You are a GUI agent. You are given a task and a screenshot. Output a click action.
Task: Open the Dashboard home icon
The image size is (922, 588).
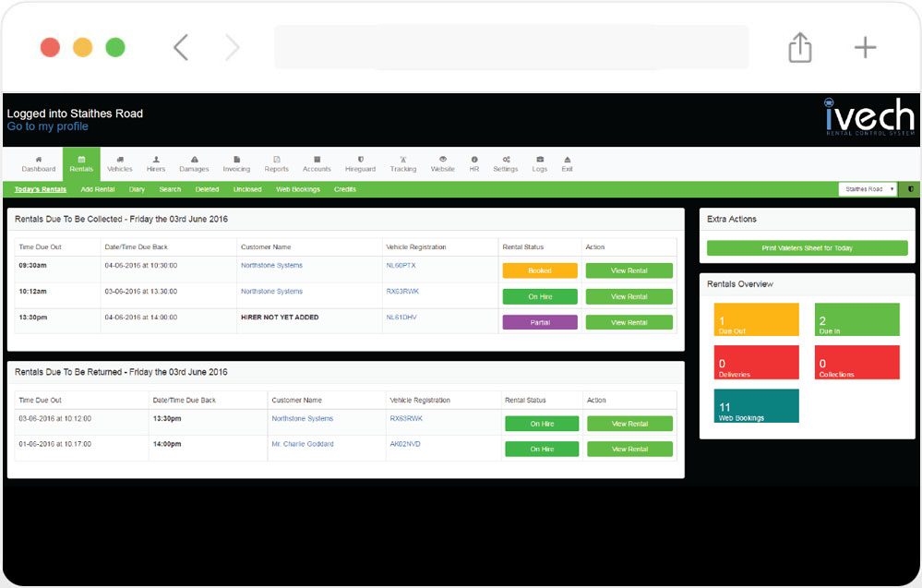click(39, 160)
